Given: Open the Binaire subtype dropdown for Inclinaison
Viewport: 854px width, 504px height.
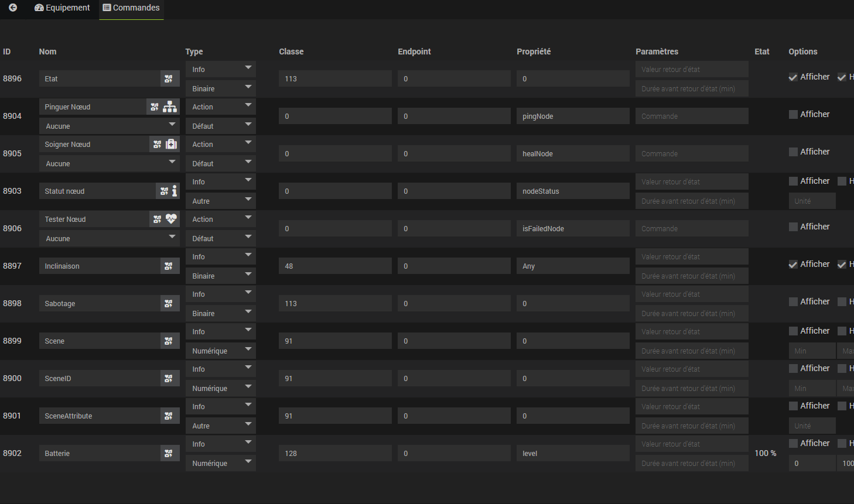Looking at the screenshot, I should tap(221, 276).
